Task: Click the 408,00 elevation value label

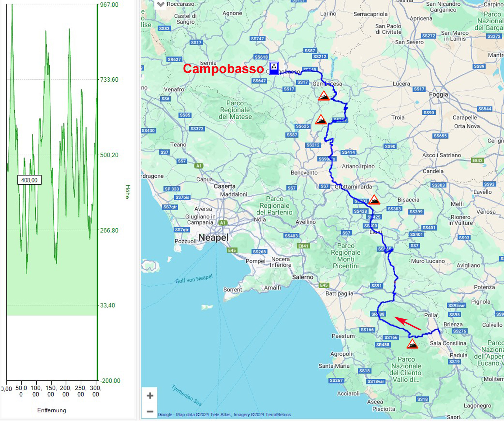Action: pos(30,180)
